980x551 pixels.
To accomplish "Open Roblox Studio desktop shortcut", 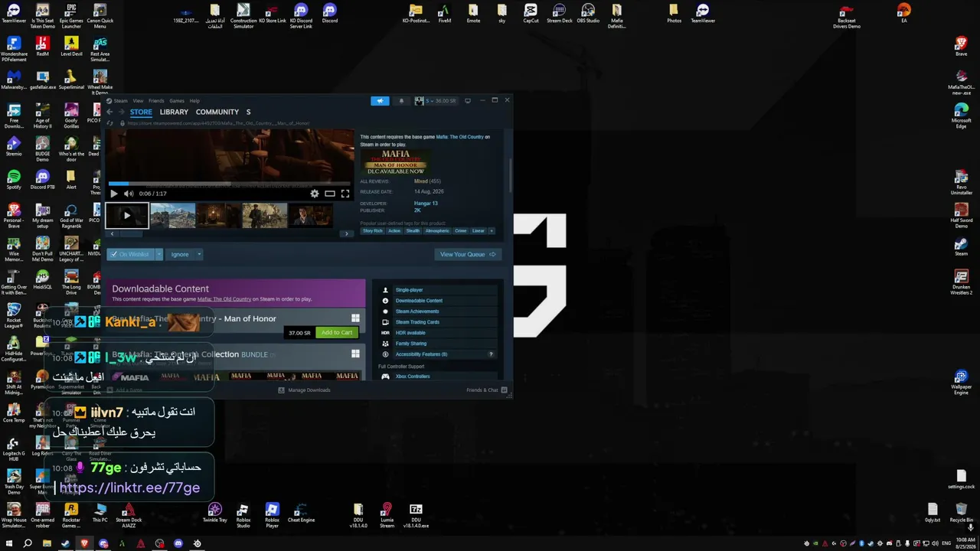I will point(243,514).
